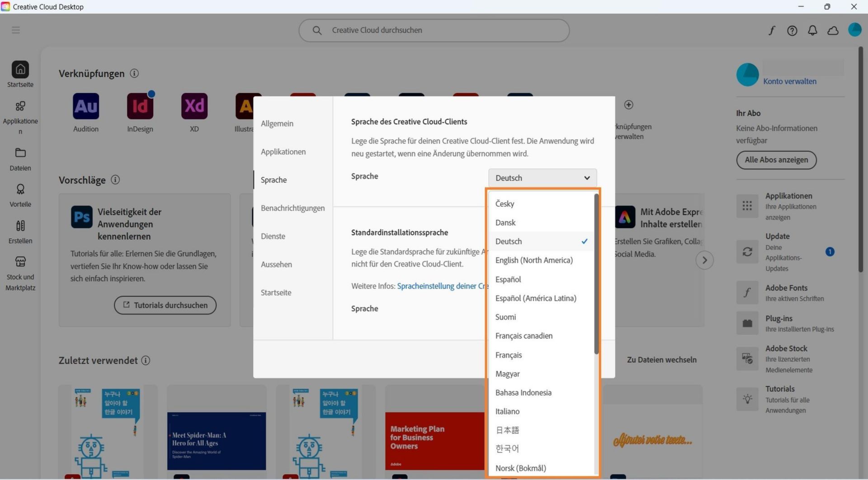Choose Français language option
Viewport: 868px width, 480px height.
[542, 355]
